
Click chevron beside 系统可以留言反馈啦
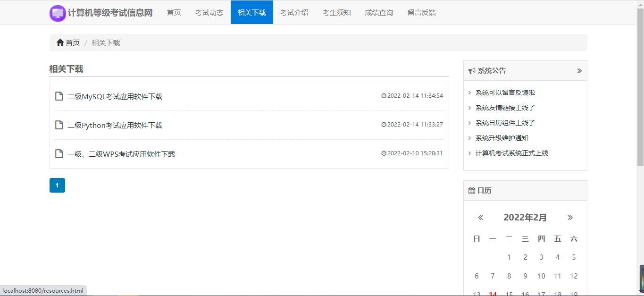pyautogui.click(x=470, y=93)
